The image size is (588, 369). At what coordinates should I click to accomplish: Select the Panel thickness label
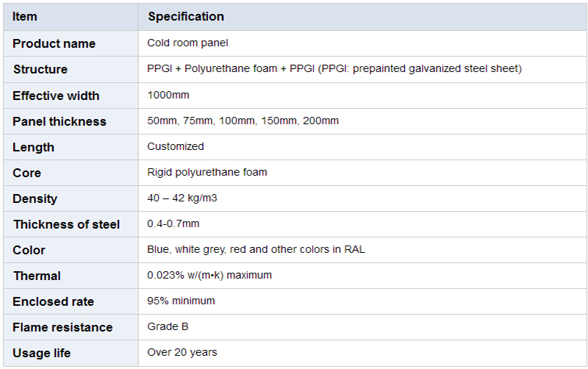60,121
